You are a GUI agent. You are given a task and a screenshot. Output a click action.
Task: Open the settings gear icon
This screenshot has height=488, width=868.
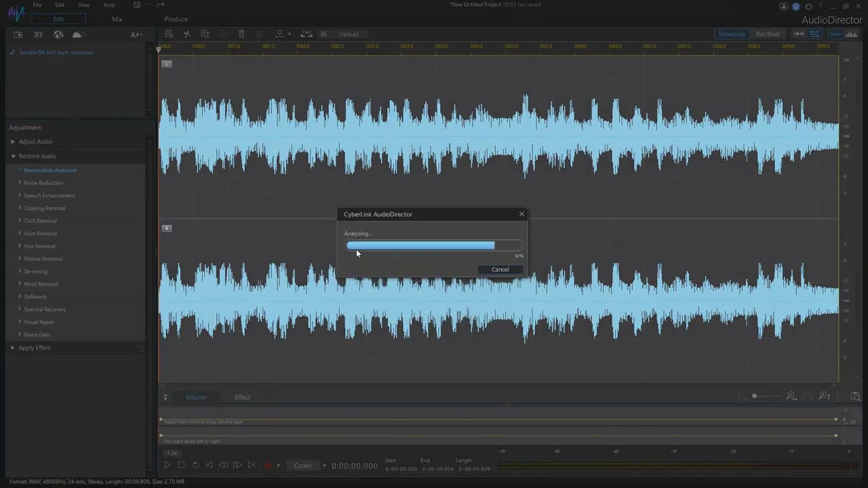[808, 6]
